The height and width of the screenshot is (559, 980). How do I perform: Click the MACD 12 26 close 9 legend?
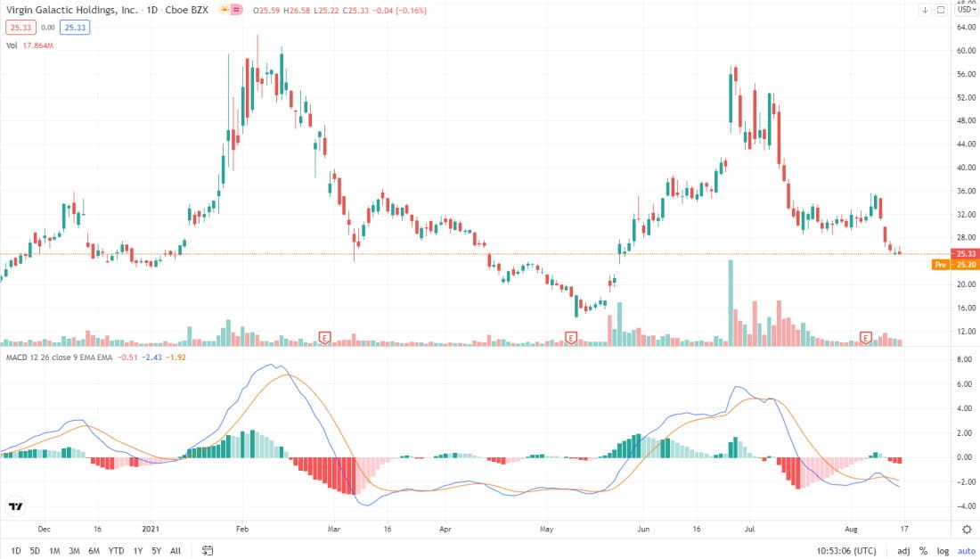[60, 358]
